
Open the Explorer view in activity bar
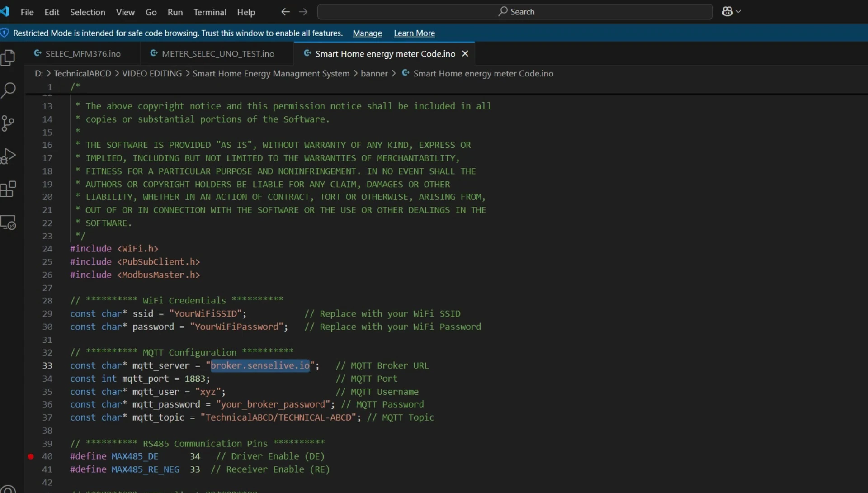(x=8, y=58)
